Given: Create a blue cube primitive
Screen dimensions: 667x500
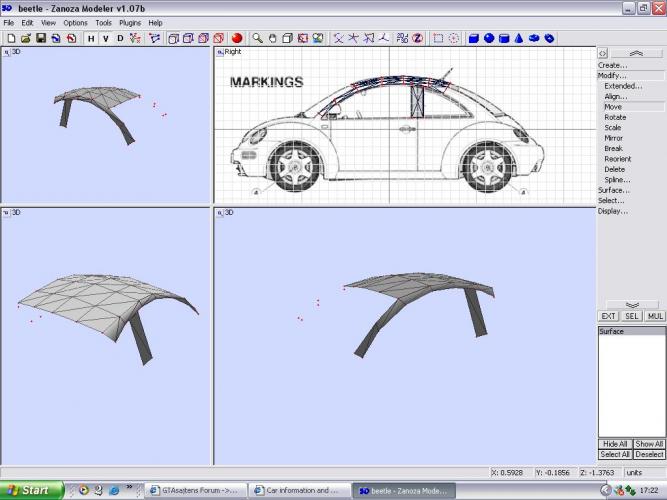Looking at the screenshot, I should [474, 38].
